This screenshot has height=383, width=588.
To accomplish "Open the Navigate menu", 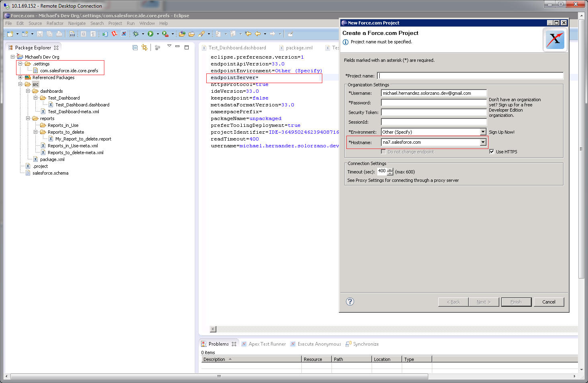I will [77, 23].
